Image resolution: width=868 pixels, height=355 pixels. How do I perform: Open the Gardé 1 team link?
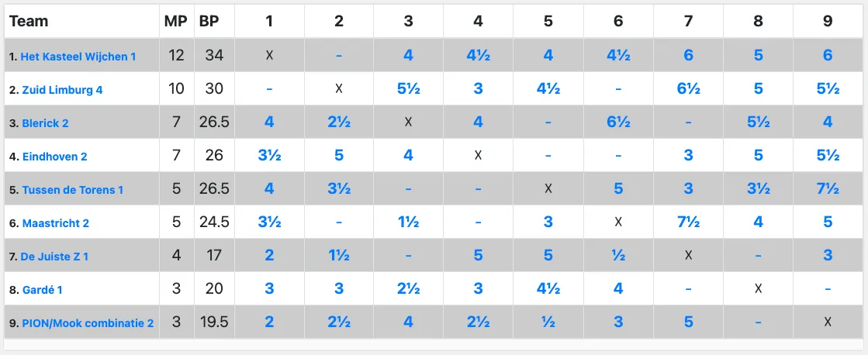[42, 290]
